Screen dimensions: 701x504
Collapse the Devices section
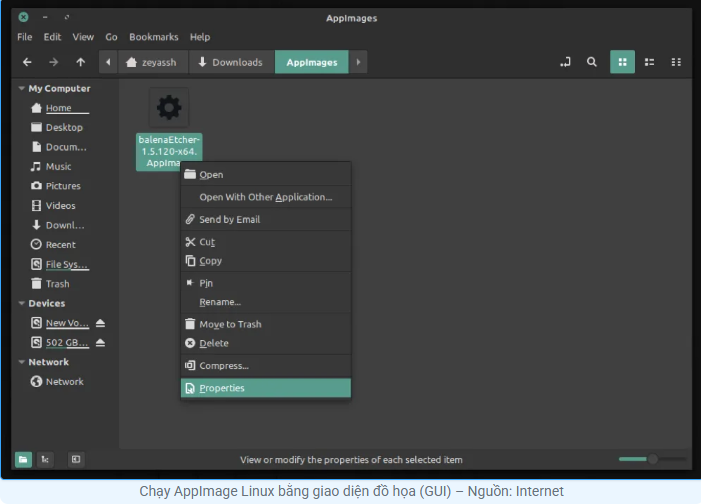pos(21,303)
